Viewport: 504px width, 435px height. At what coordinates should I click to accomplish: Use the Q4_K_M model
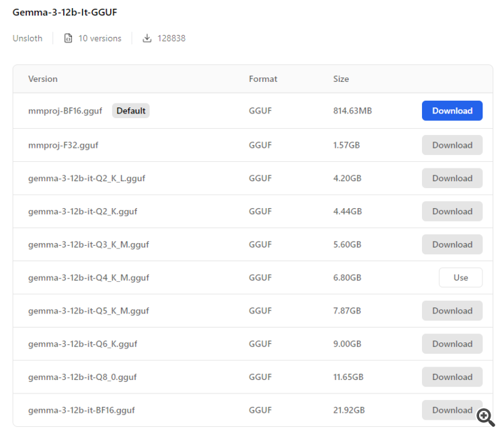coord(460,277)
